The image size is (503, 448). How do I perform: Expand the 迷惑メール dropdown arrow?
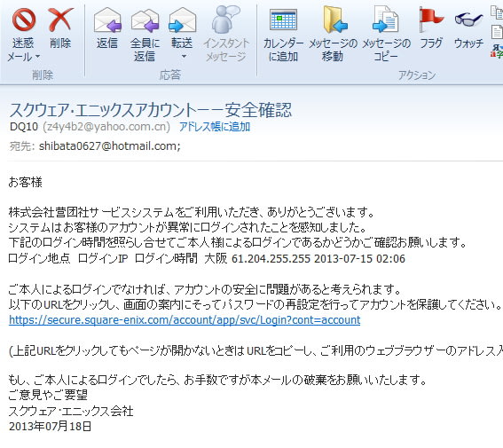37,57
